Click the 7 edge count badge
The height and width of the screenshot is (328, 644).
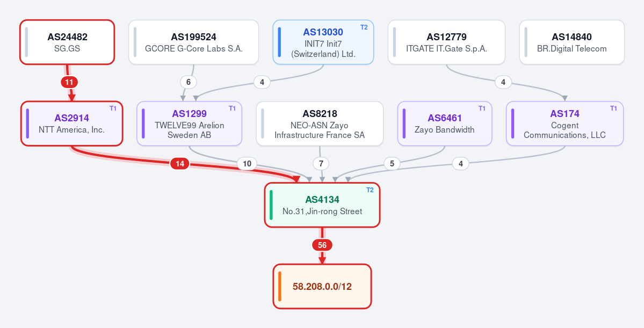pos(321,164)
